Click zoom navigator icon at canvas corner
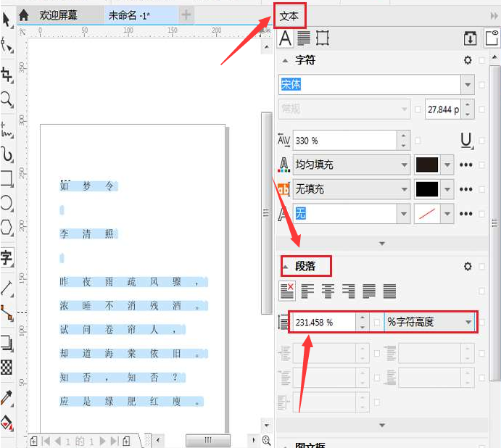Viewport: 501px width, 448px height. (x=266, y=440)
